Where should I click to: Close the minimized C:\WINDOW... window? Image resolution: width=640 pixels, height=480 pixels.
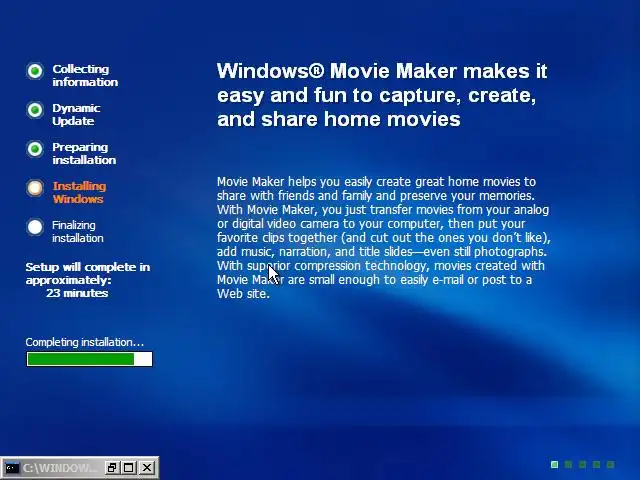click(x=147, y=468)
